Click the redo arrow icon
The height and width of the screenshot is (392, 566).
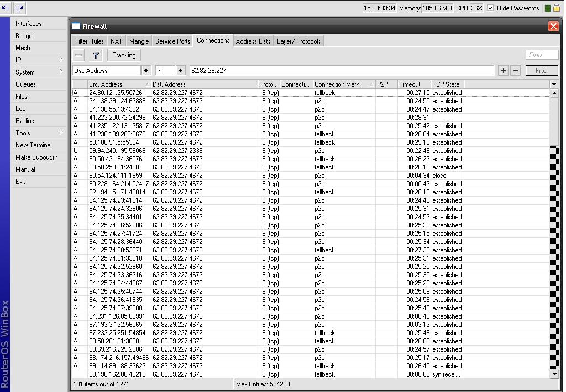click(19, 8)
